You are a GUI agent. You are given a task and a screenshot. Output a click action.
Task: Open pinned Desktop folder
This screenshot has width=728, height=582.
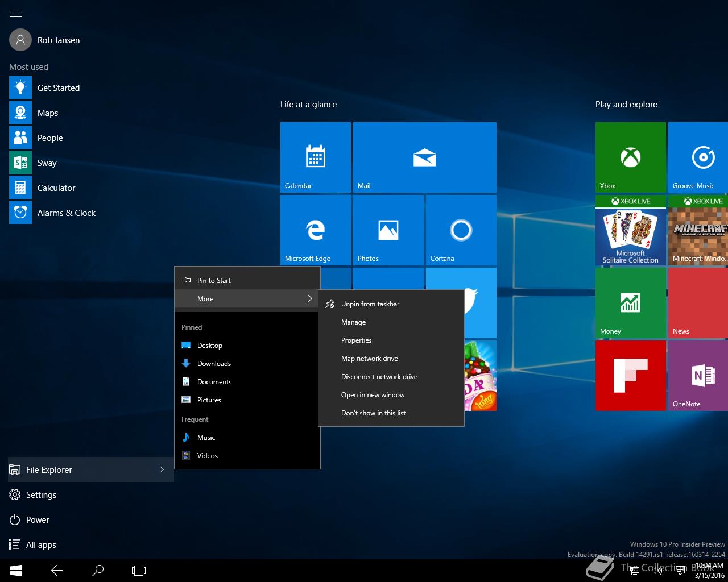(x=247, y=345)
